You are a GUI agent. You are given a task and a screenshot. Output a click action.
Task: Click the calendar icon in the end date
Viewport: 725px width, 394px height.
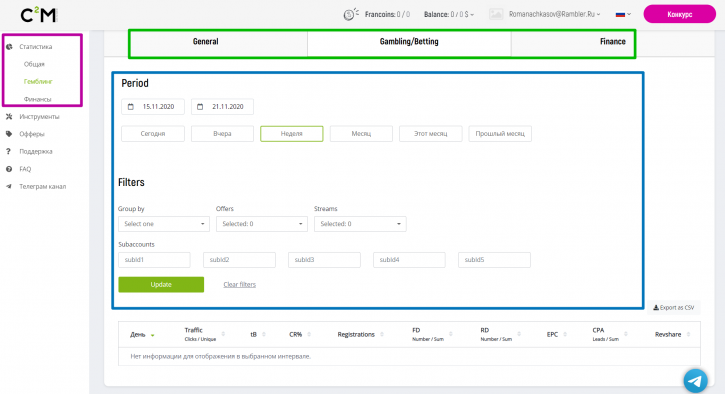point(200,106)
